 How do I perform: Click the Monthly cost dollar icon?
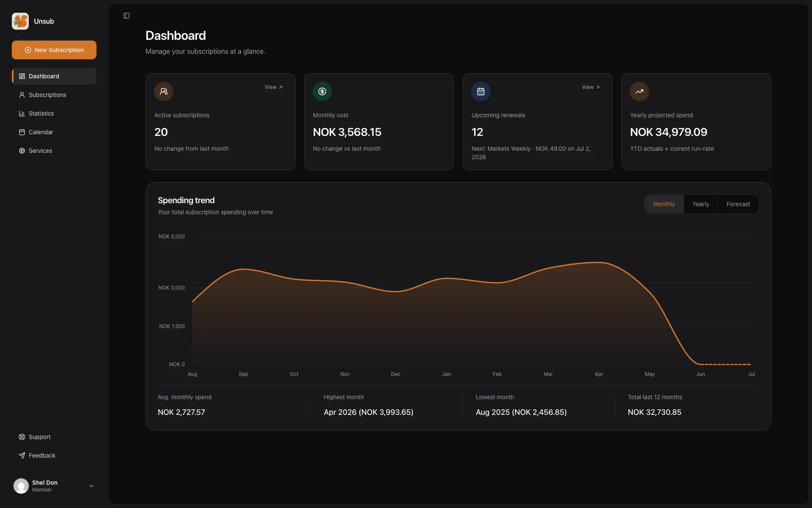[322, 91]
